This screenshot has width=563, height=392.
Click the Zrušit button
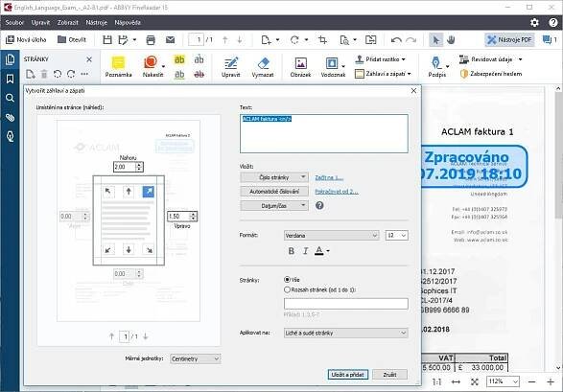click(389, 375)
